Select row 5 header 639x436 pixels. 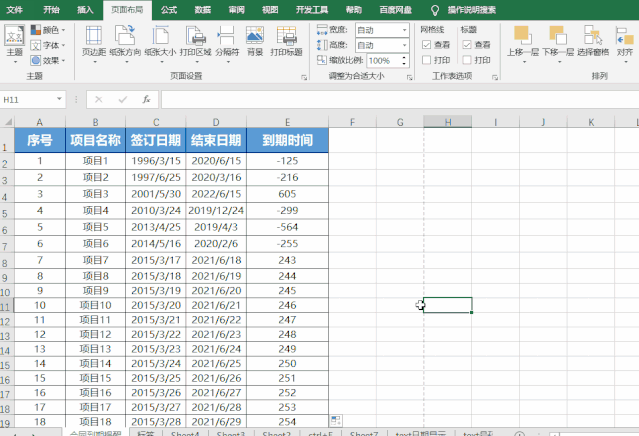pos(5,213)
